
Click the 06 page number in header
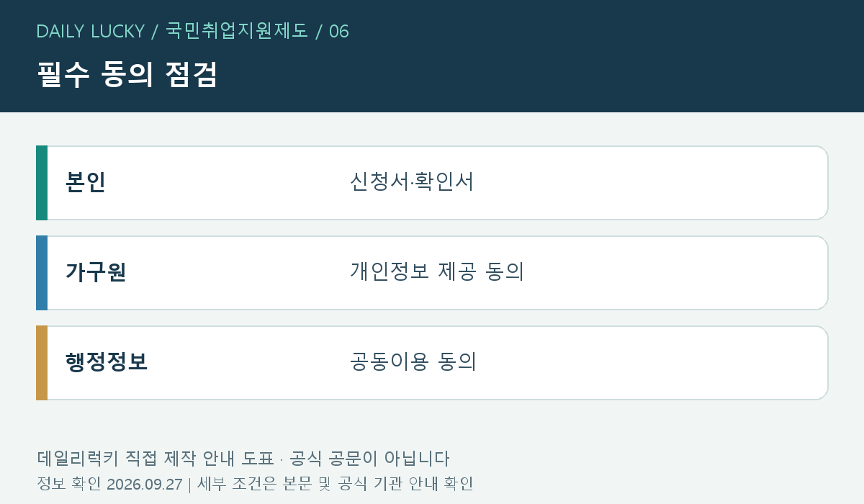339,31
